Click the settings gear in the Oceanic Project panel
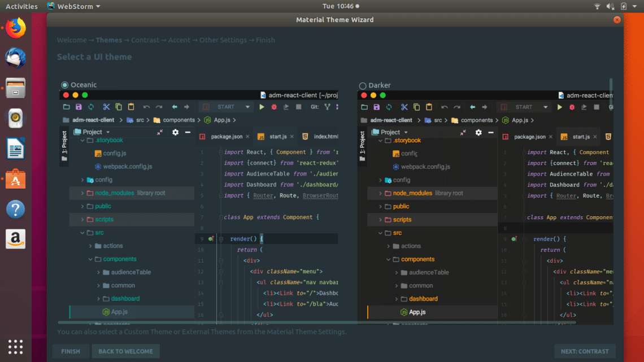 175,132
